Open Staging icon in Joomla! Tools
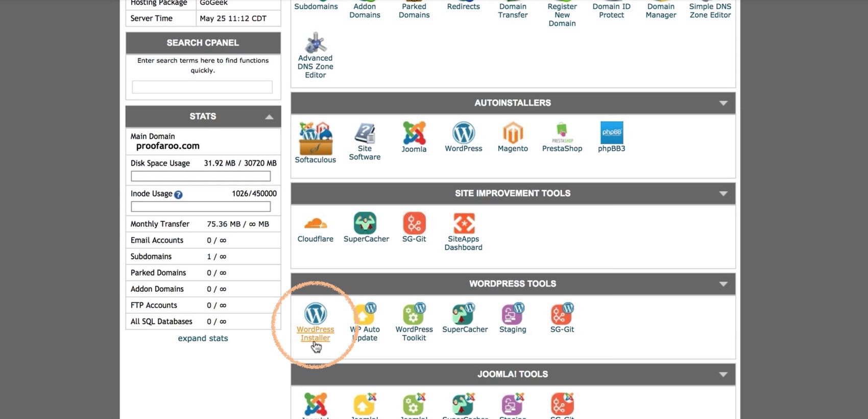The image size is (868, 419). pos(513,404)
